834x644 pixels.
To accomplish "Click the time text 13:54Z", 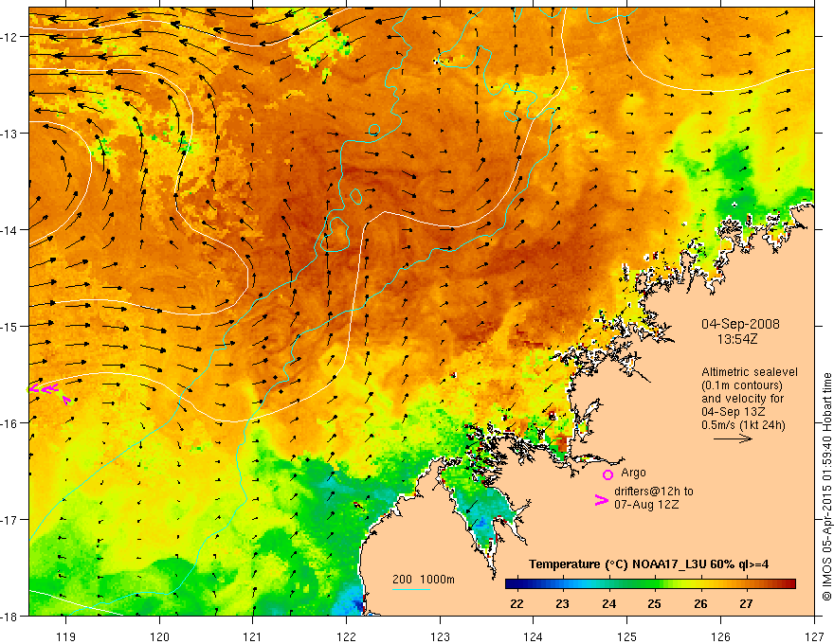I will click(736, 339).
